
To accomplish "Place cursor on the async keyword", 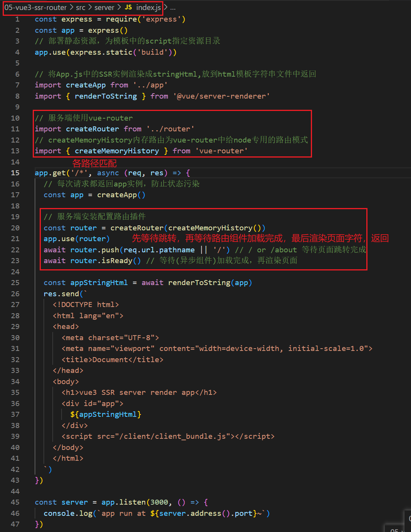I will click(x=108, y=173).
